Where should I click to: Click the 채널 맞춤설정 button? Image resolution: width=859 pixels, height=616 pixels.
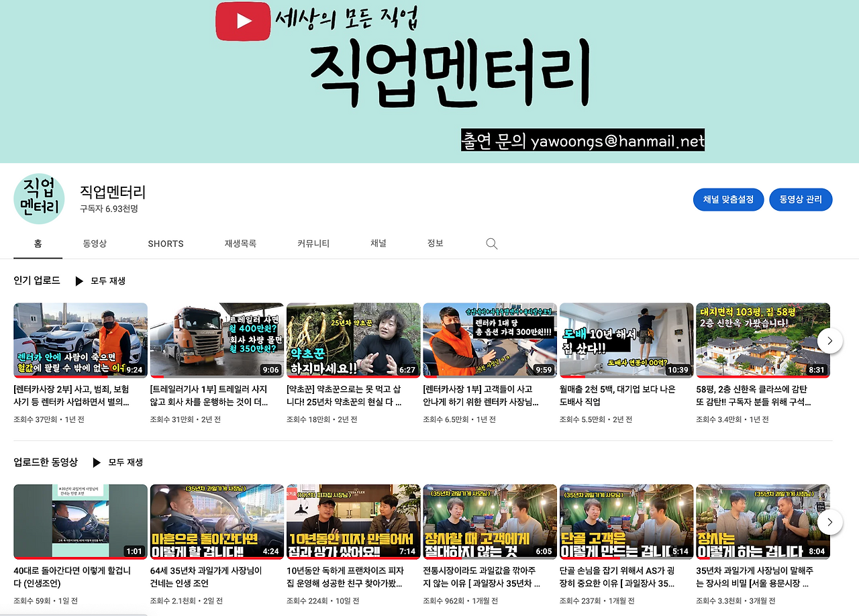pos(728,199)
